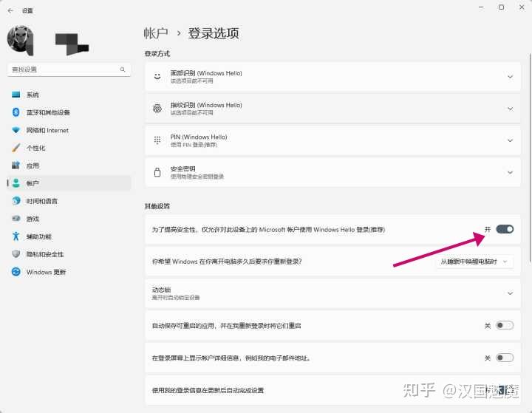The height and width of the screenshot is (413, 532).
Task: Open the 从睡眠中唤醒电脑时 dropdown
Action: [474, 262]
